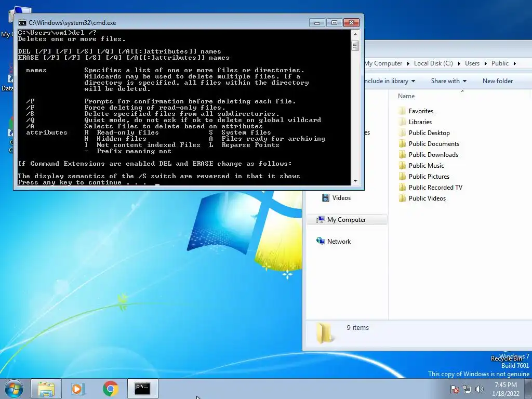Click the cmd vertical scrollbar thumb
The width and height of the screenshot is (532, 399).
tap(355, 46)
